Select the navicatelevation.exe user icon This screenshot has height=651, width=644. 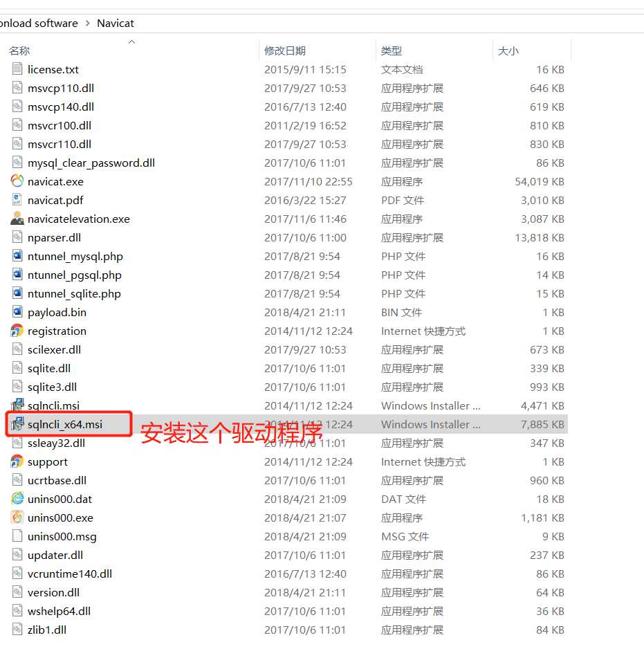coord(17,218)
